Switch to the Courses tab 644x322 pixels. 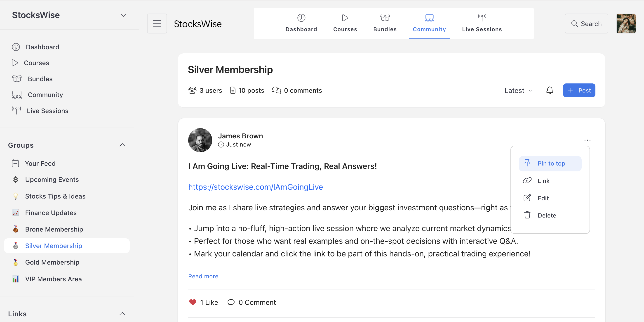[345, 24]
